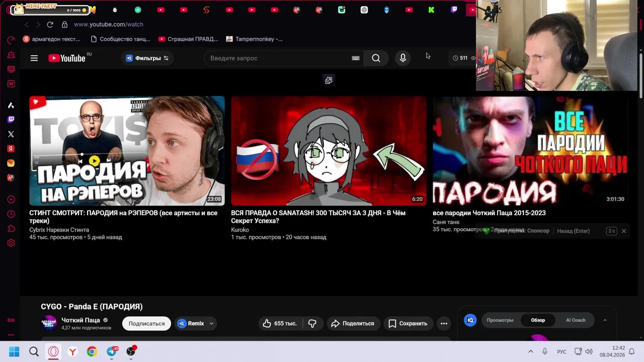Open the Windows Start menu

[14, 351]
